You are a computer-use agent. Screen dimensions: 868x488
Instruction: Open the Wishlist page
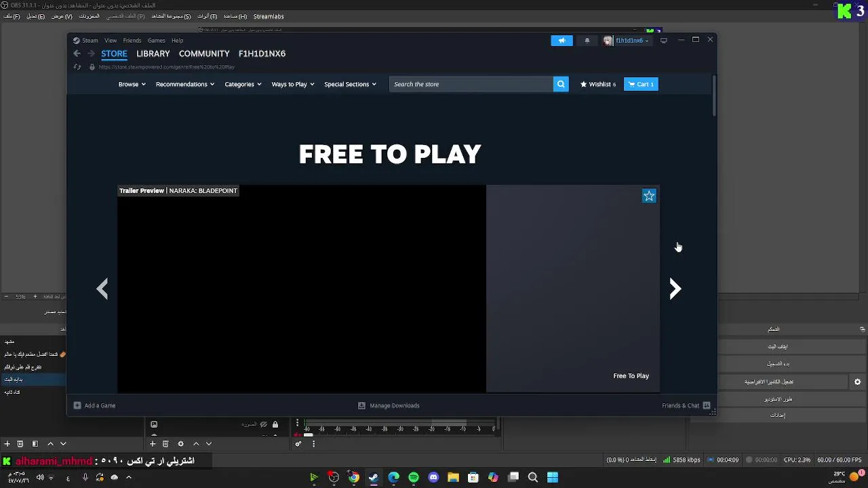(598, 84)
